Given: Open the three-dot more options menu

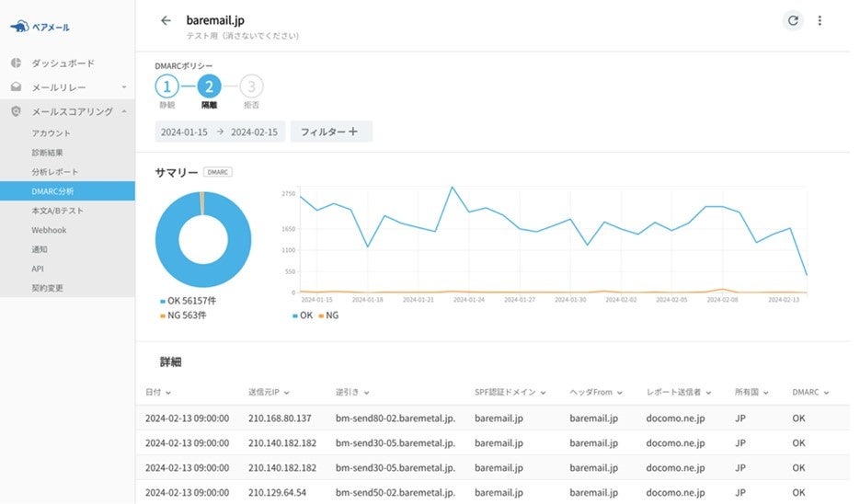Looking at the screenshot, I should 820,21.
